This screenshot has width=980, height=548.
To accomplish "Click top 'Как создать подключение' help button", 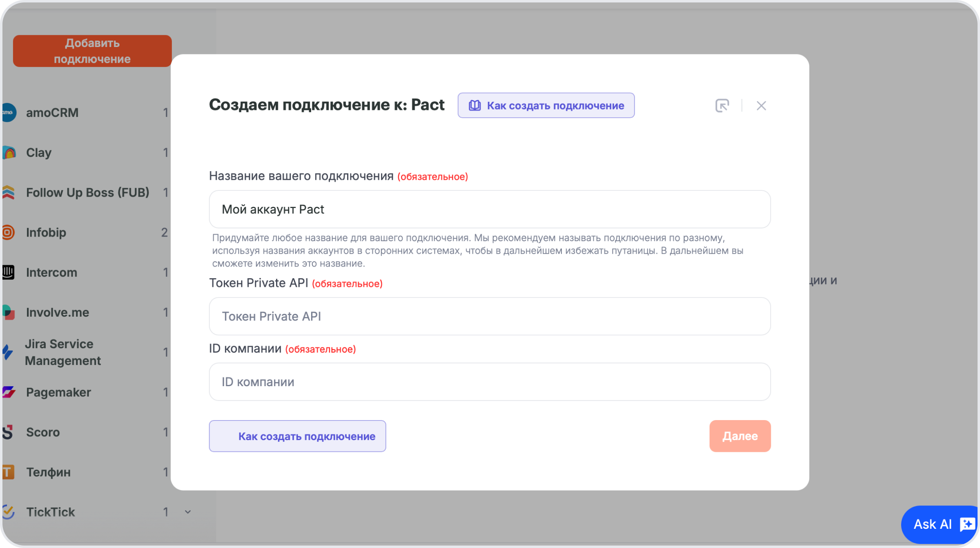I will [x=546, y=105].
